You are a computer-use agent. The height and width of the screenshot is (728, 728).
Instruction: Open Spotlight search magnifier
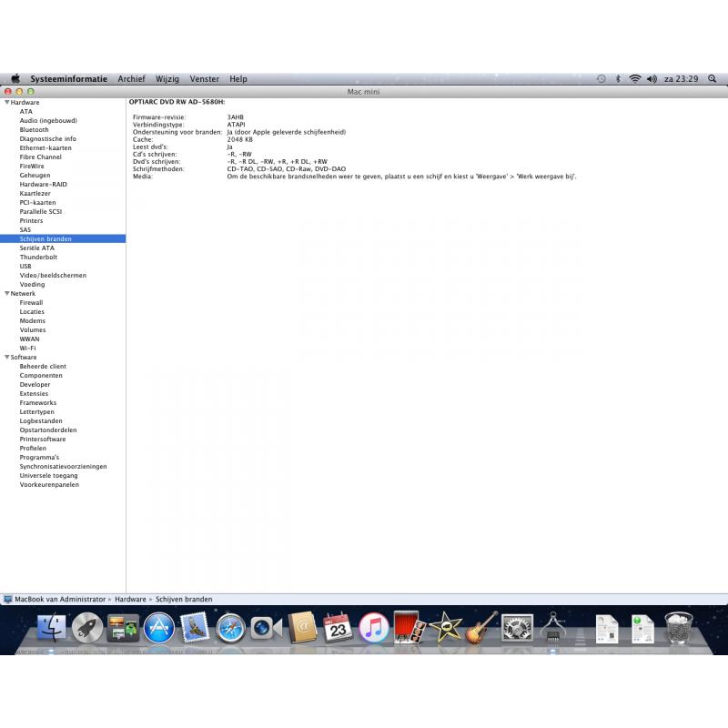coord(712,78)
